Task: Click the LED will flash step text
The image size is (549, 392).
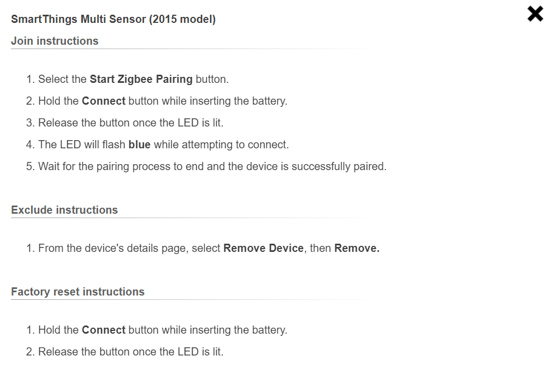Action: [82, 144]
